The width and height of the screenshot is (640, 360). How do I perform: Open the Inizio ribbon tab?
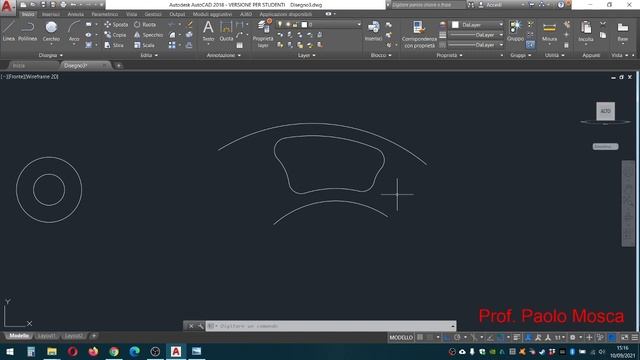click(x=28, y=14)
